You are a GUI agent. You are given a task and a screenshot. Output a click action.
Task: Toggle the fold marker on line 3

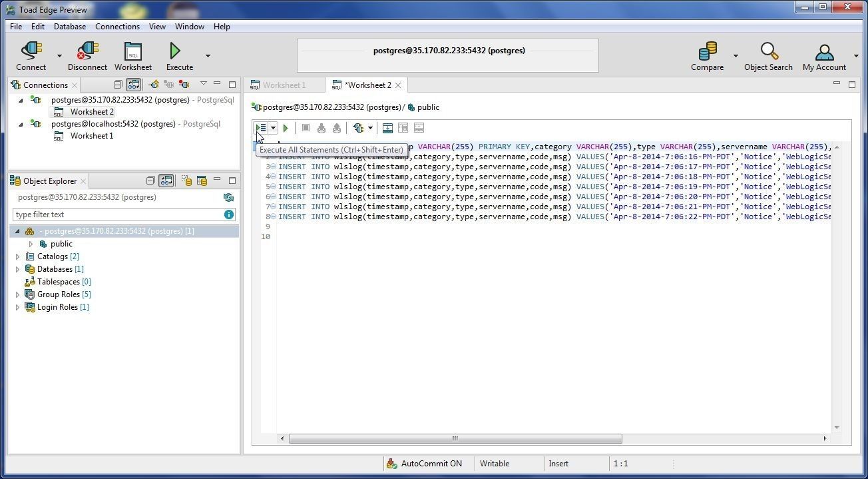pyautogui.click(x=273, y=167)
